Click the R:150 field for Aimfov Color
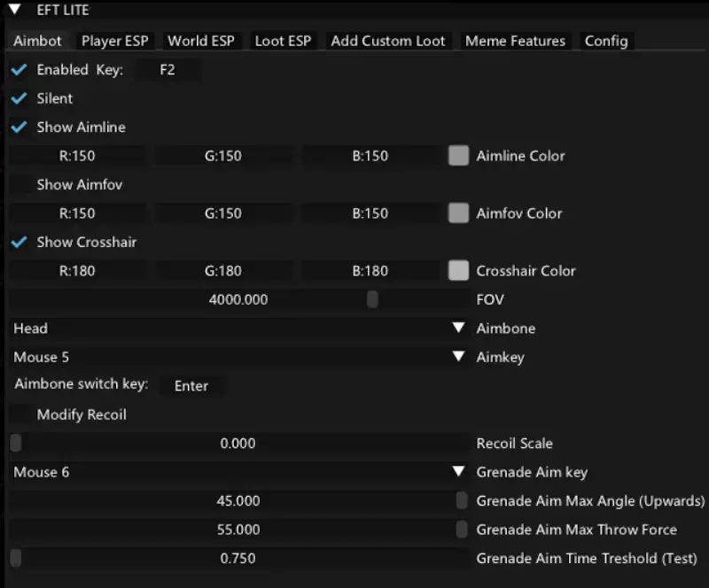709x588 pixels. 78,213
